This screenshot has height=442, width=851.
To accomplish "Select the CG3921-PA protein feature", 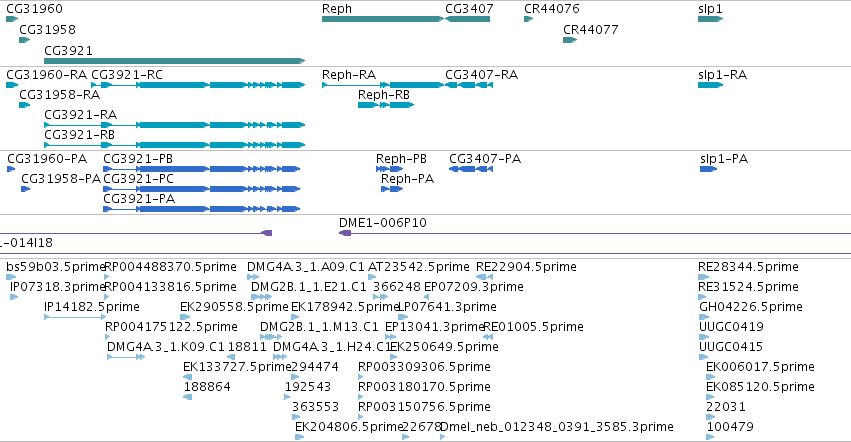I will pyautogui.click(x=201, y=209).
